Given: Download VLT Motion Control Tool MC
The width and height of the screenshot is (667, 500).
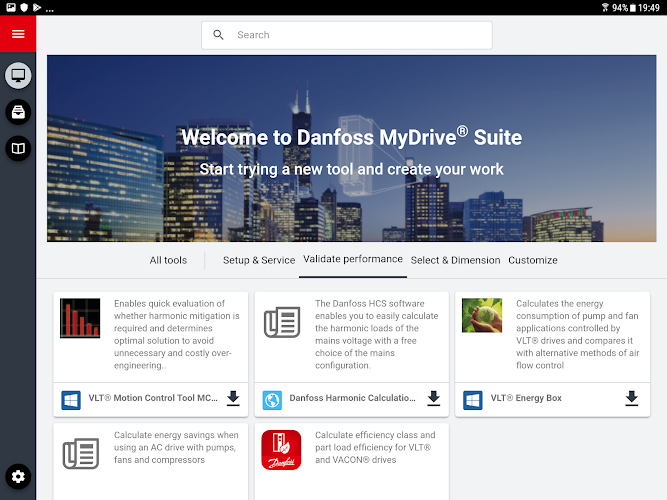Looking at the screenshot, I should click(x=233, y=398).
